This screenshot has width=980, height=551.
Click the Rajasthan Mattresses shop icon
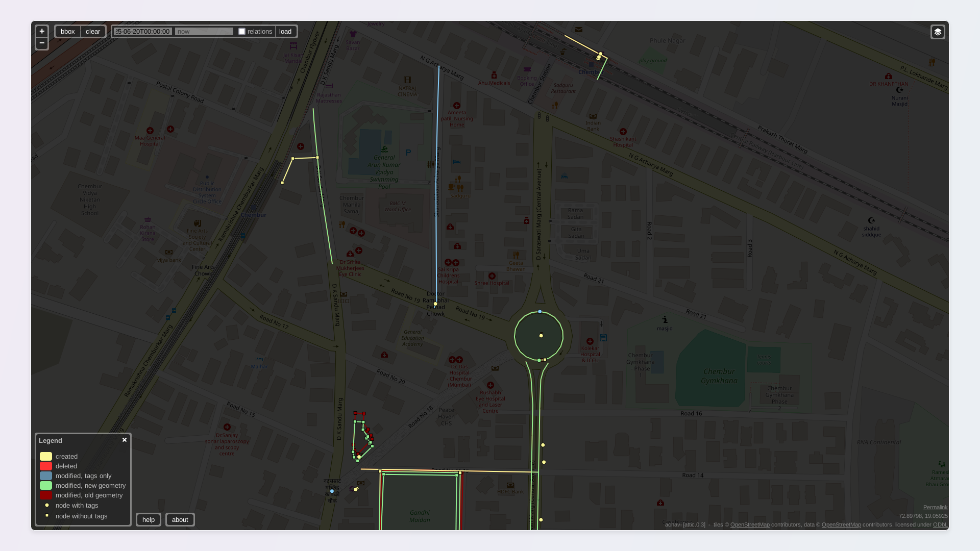(329, 86)
